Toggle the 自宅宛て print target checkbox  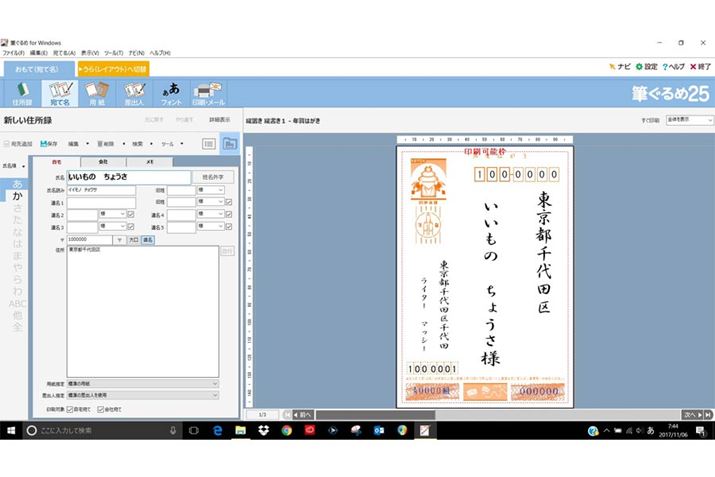[69, 409]
